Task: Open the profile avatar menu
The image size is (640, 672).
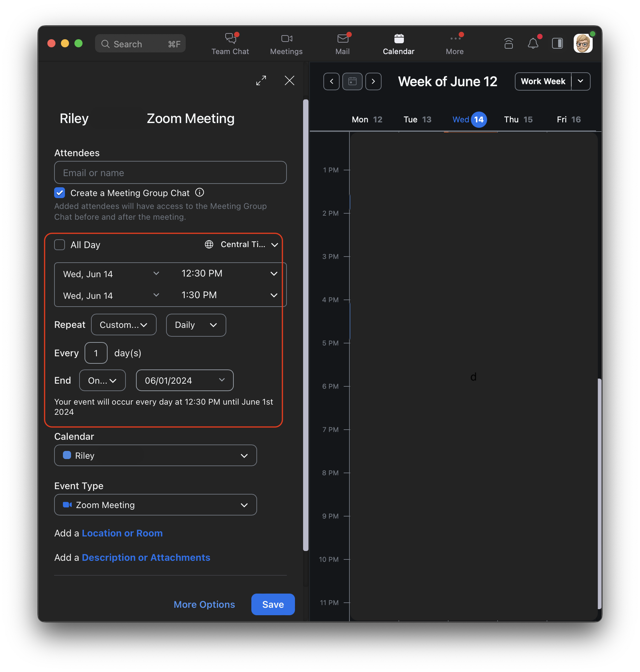Action: point(583,43)
